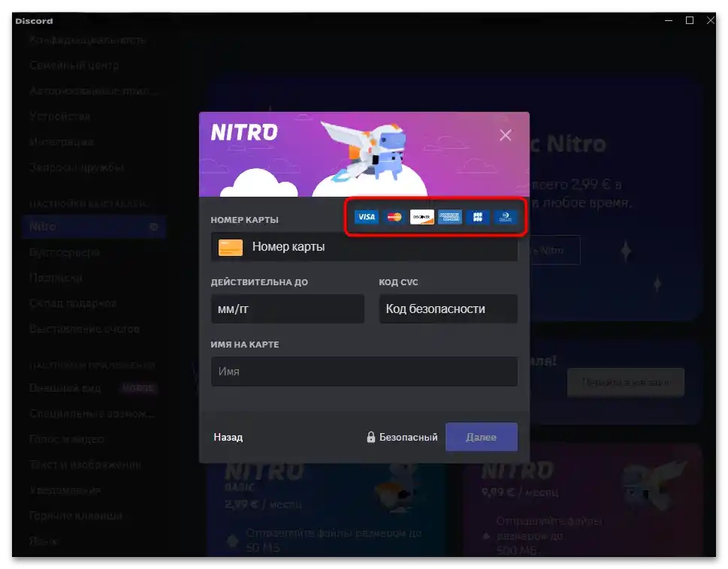The image size is (728, 569).
Task: Open Конфиденциальность settings item
Action: coord(87,40)
